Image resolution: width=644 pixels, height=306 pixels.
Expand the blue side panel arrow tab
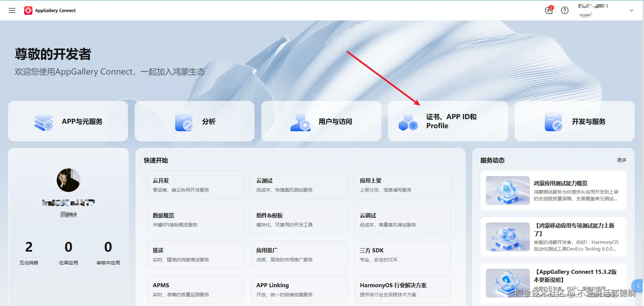[x=638, y=286]
